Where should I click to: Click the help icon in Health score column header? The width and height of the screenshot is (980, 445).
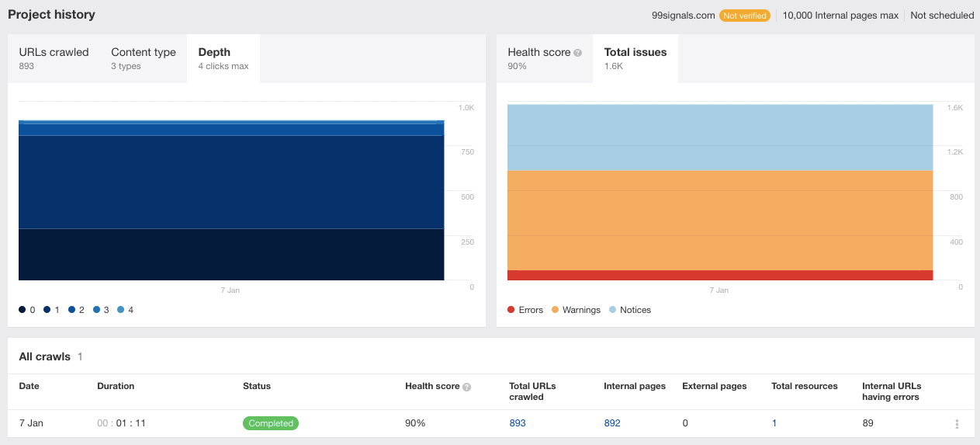(466, 387)
